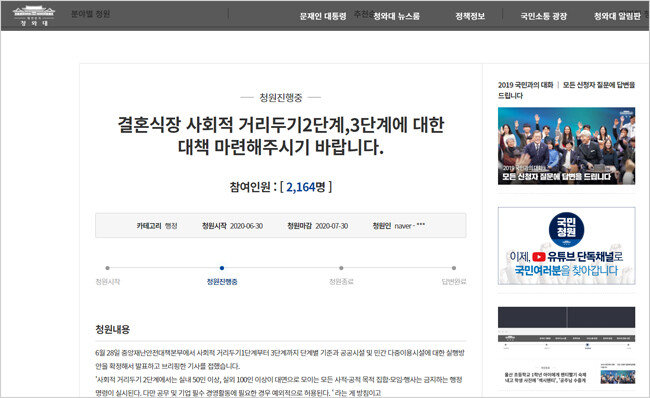Click the first paragraph starting 6월 28일
The image size is (650, 398).
click(x=280, y=359)
